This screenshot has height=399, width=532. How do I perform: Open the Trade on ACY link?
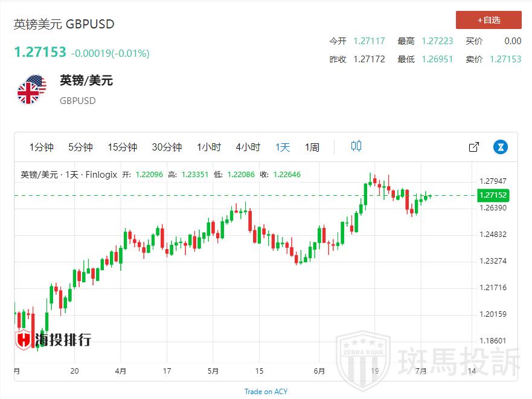(x=266, y=392)
